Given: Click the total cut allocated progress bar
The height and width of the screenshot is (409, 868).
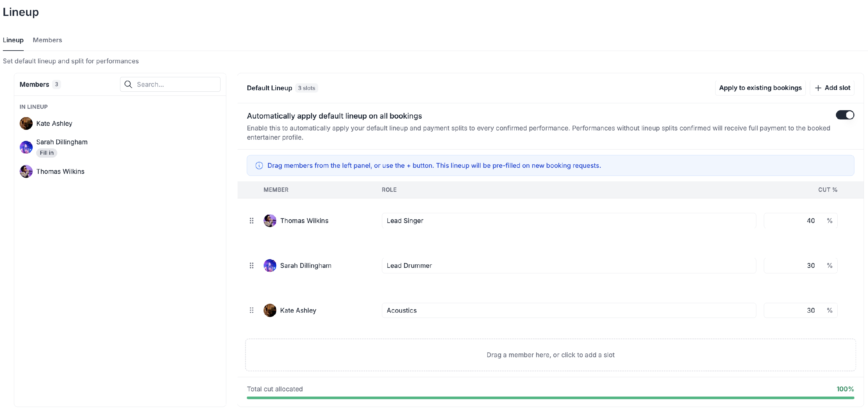Looking at the screenshot, I should [550, 398].
